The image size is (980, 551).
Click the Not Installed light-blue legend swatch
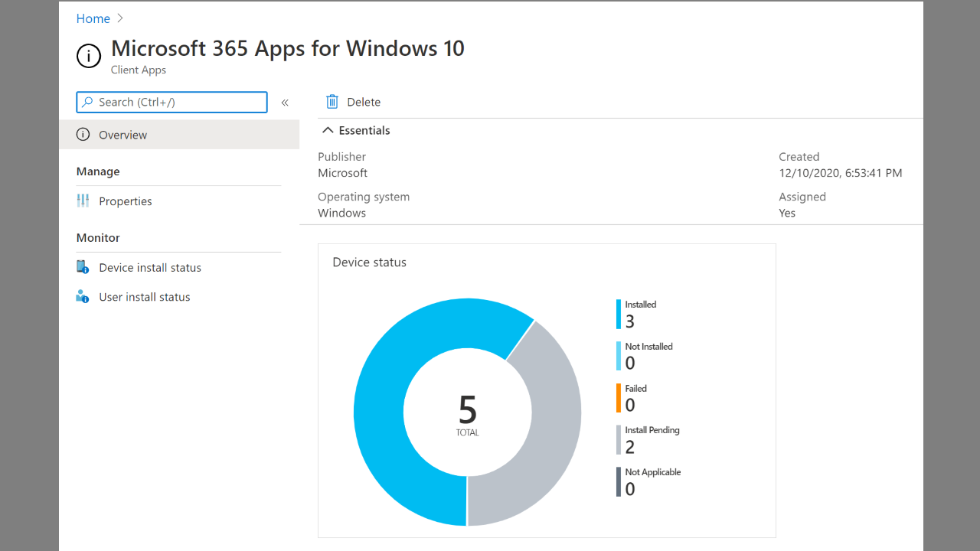tap(619, 356)
